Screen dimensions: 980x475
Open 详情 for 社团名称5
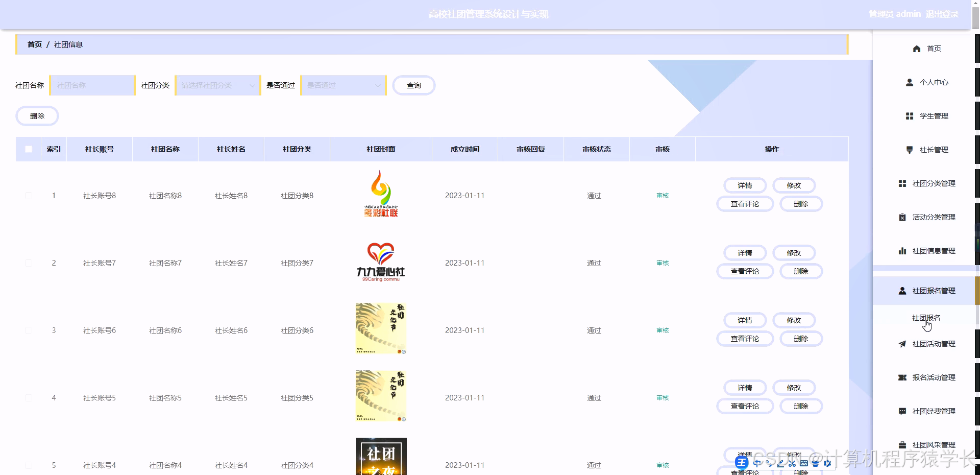pos(745,388)
